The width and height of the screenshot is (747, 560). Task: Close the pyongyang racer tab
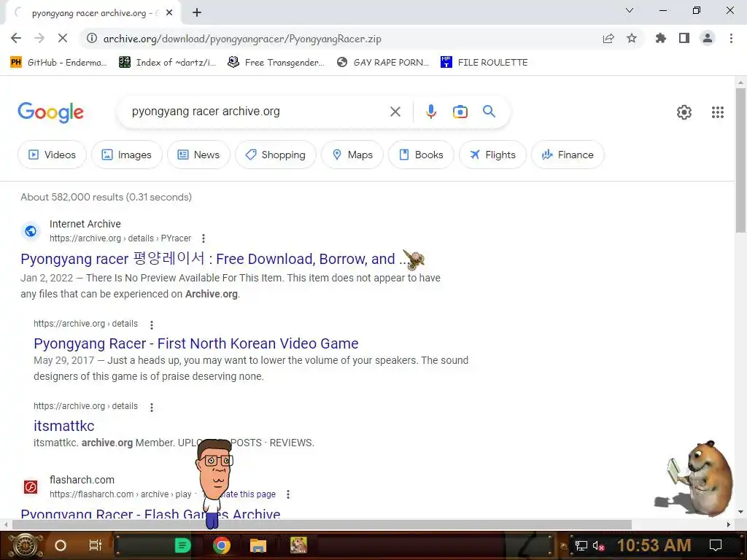[x=169, y=13]
